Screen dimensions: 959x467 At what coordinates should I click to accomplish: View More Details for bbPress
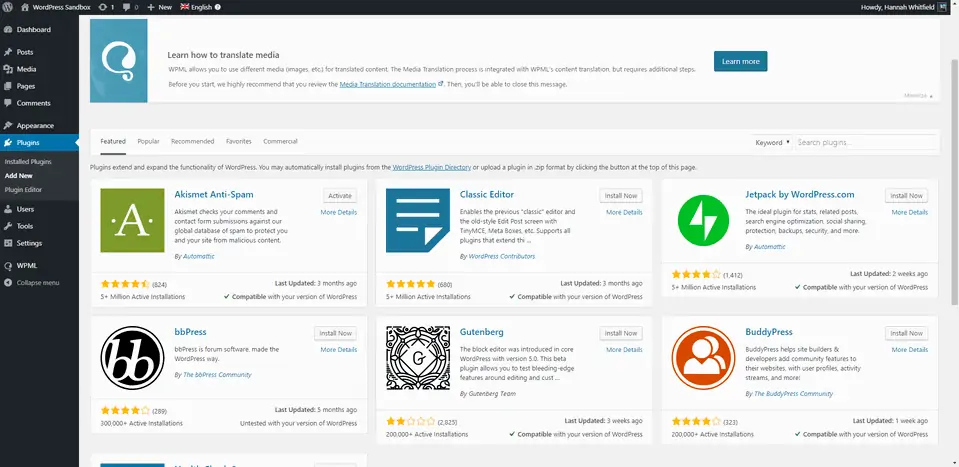tap(339, 350)
